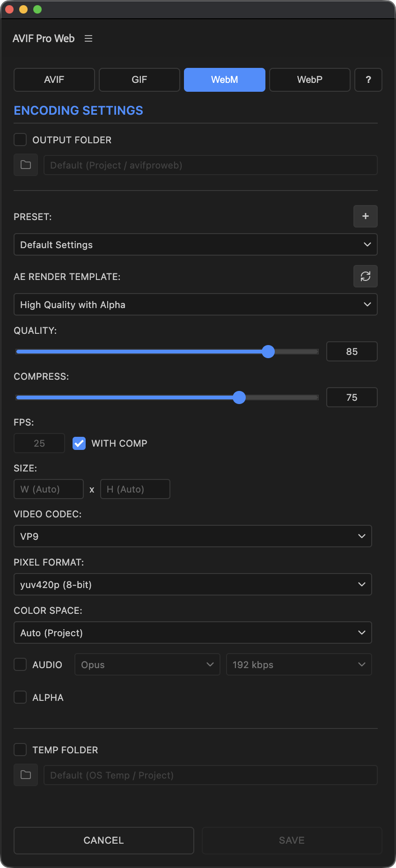
Task: Close the window with red button
Action: (9, 9)
